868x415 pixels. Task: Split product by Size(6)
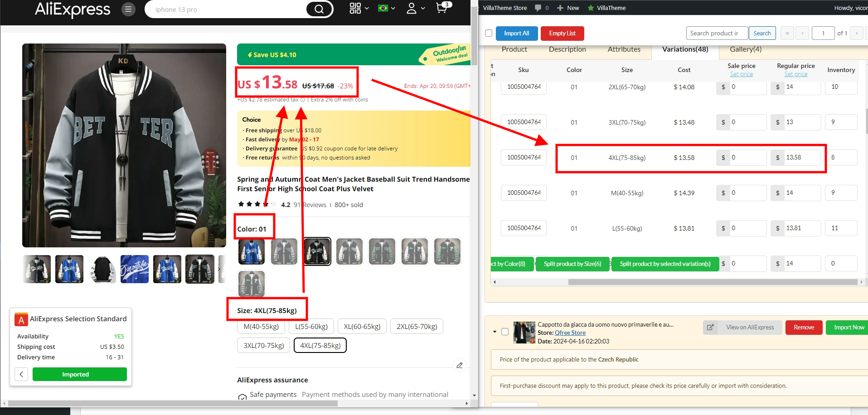click(572, 264)
